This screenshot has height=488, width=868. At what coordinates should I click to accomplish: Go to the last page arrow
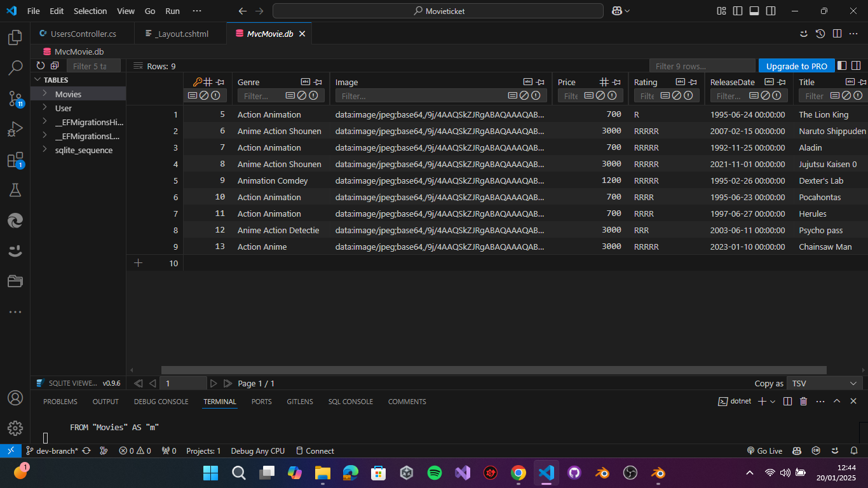(x=228, y=383)
